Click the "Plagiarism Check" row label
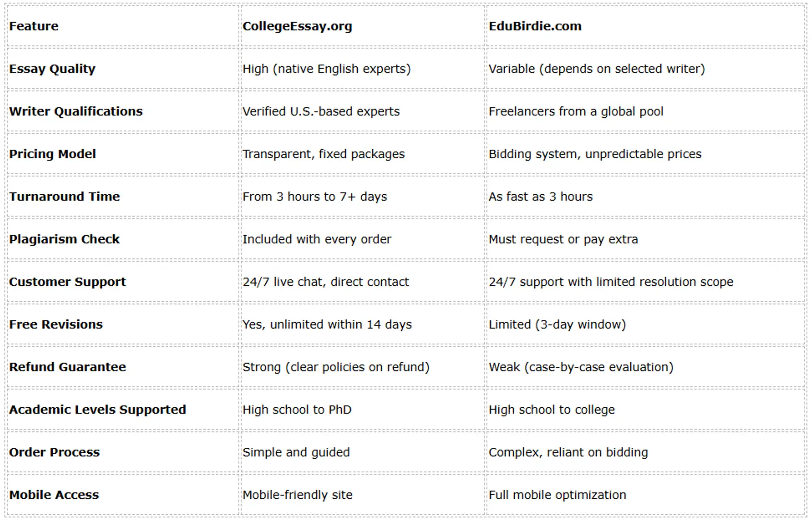 (x=64, y=239)
